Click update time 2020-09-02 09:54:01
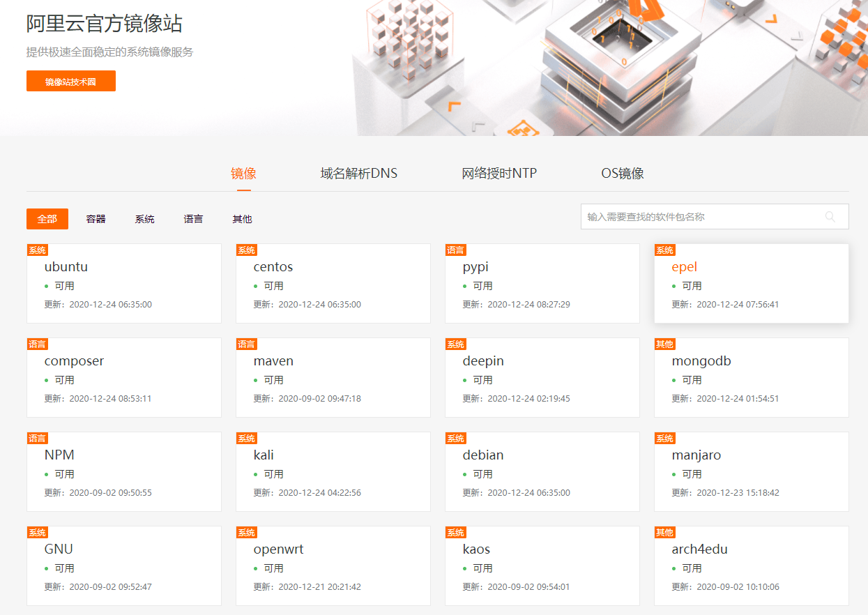Viewport: 868px width, 615px height. (x=529, y=587)
